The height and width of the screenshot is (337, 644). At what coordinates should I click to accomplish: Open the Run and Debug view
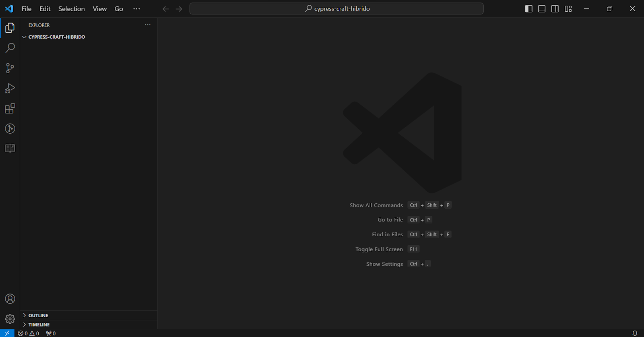point(10,88)
